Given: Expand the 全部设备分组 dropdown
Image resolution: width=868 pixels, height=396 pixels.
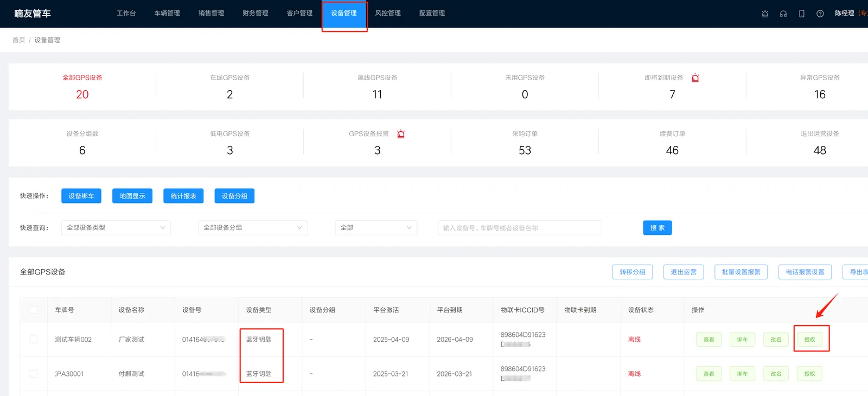Looking at the screenshot, I should 253,228.
